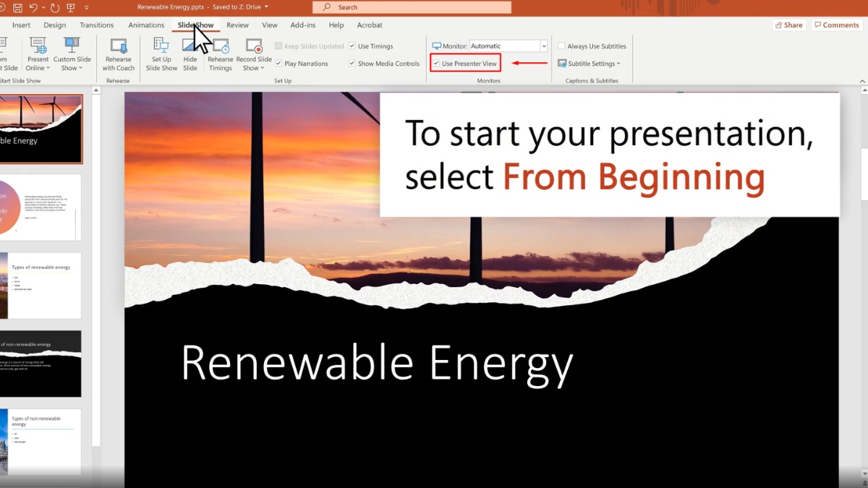Open the Design tab
The width and height of the screenshot is (868, 488).
[54, 25]
